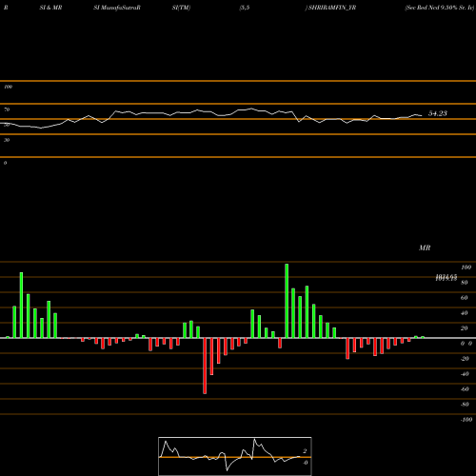This screenshot has height=476, width=476.
Task: Click the 'SI MunafaSutraR' header text
Action: pos(117,8)
